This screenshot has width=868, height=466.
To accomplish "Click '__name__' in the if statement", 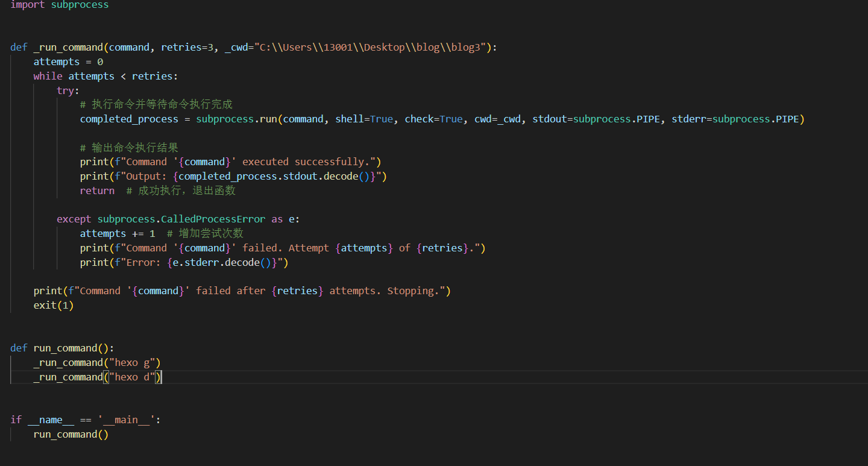I will [x=51, y=420].
